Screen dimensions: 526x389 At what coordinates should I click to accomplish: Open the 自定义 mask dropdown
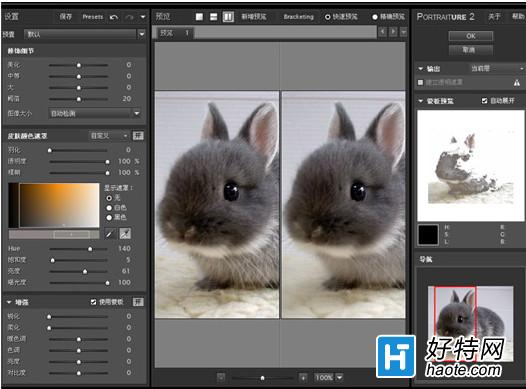[x=109, y=135]
